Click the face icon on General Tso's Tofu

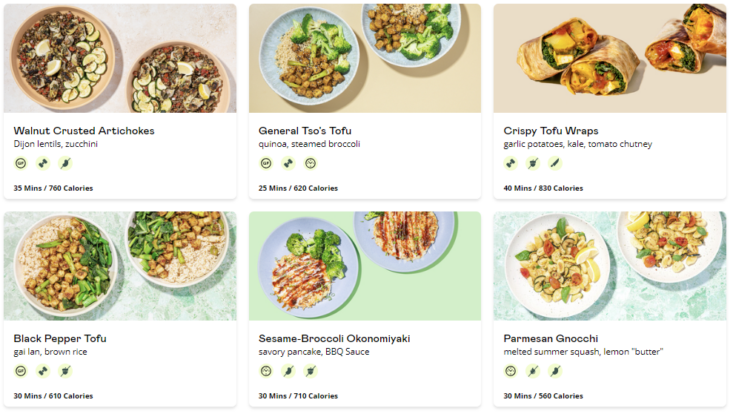click(x=310, y=163)
